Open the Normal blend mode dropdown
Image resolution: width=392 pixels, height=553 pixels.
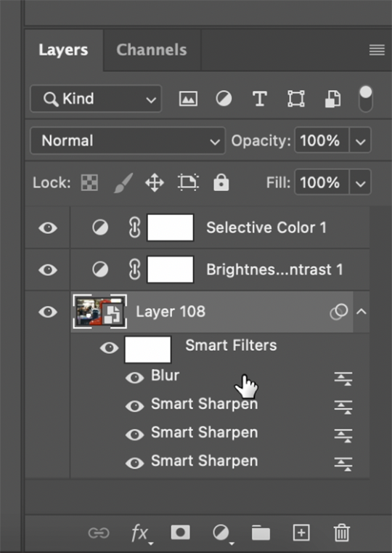click(128, 141)
